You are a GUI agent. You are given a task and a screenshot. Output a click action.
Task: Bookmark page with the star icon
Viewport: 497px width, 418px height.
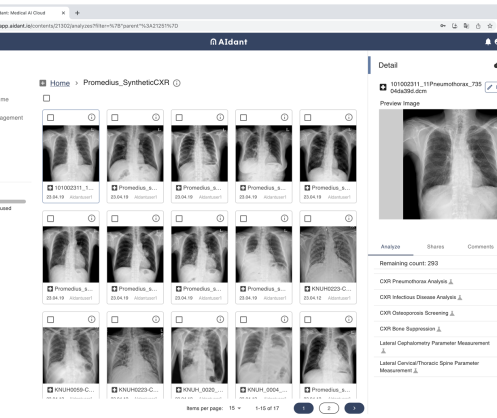click(x=490, y=26)
